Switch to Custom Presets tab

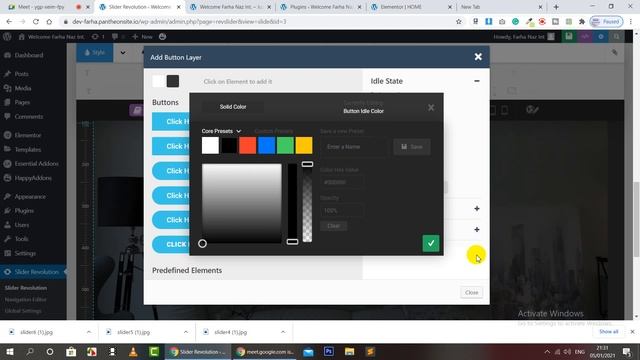273,131
